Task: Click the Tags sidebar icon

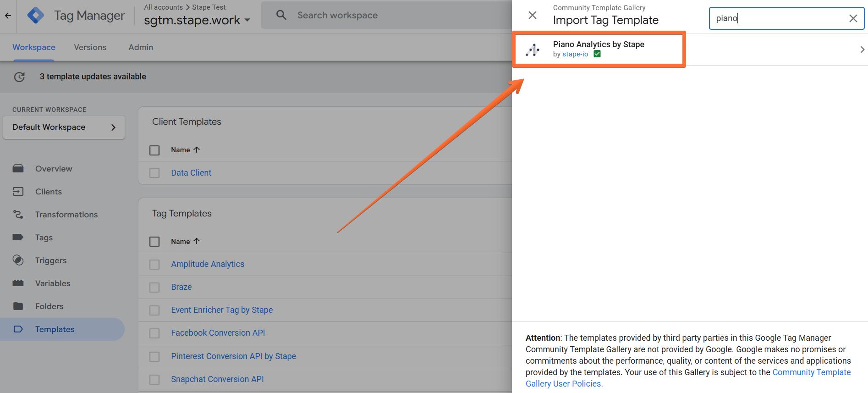Action: coord(18,238)
